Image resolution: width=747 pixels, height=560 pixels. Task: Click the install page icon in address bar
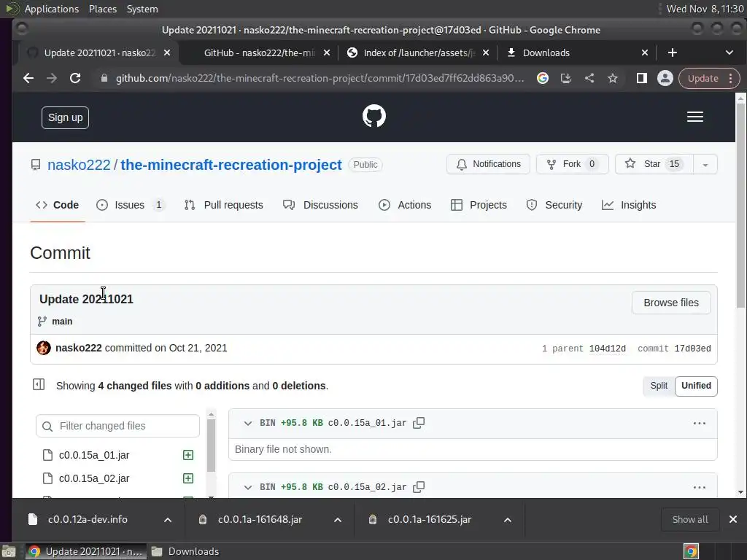tap(565, 79)
